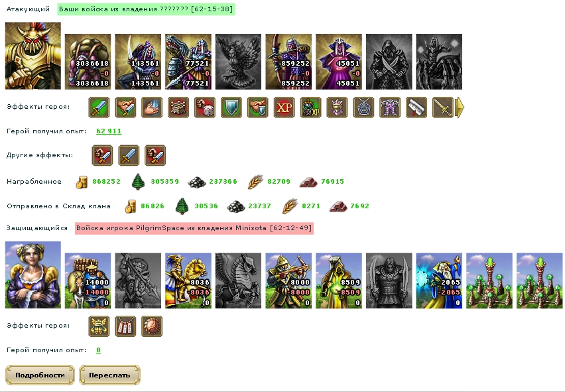Click the castle tower effect icon
Viewport: 565px width, 392px height.
(178, 107)
